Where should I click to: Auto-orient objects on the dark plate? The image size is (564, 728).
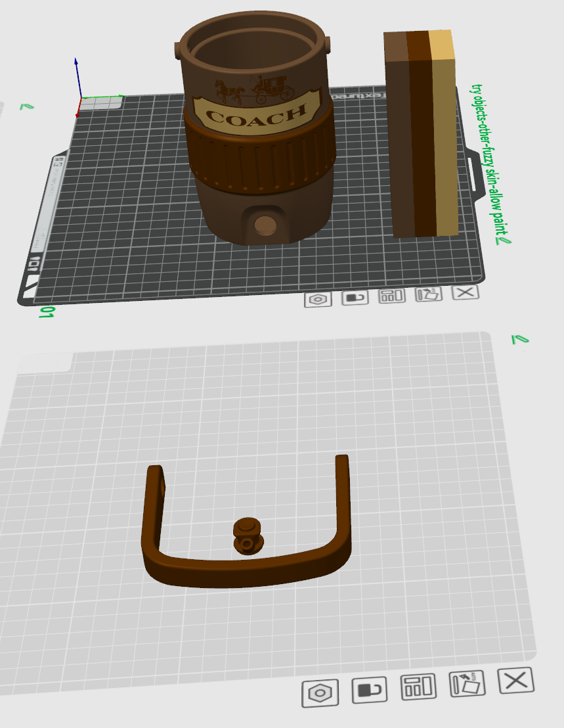click(x=428, y=294)
